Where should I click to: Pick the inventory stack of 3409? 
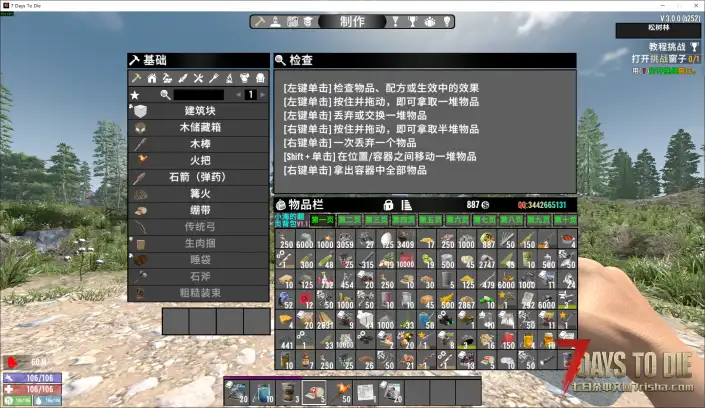pos(406,240)
